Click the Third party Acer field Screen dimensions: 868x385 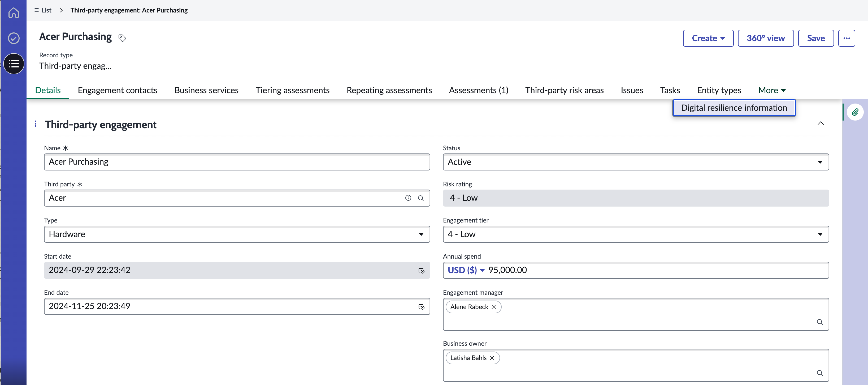click(237, 198)
